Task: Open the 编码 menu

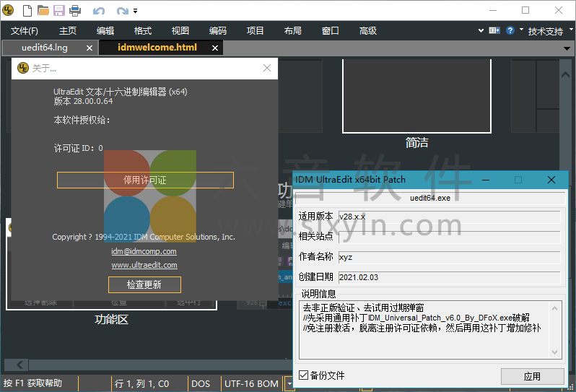Action: coord(218,31)
